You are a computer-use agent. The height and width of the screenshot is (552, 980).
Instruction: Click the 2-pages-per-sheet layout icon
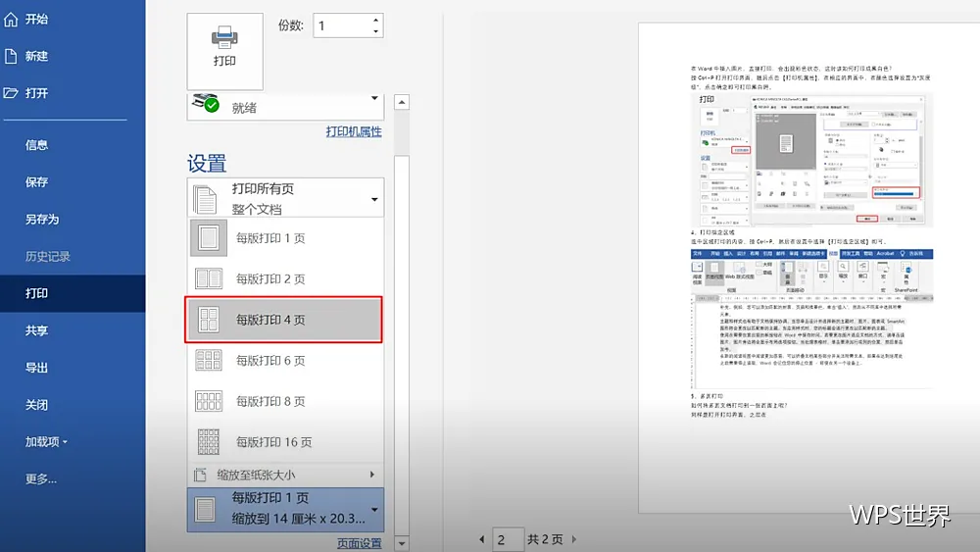coord(209,278)
